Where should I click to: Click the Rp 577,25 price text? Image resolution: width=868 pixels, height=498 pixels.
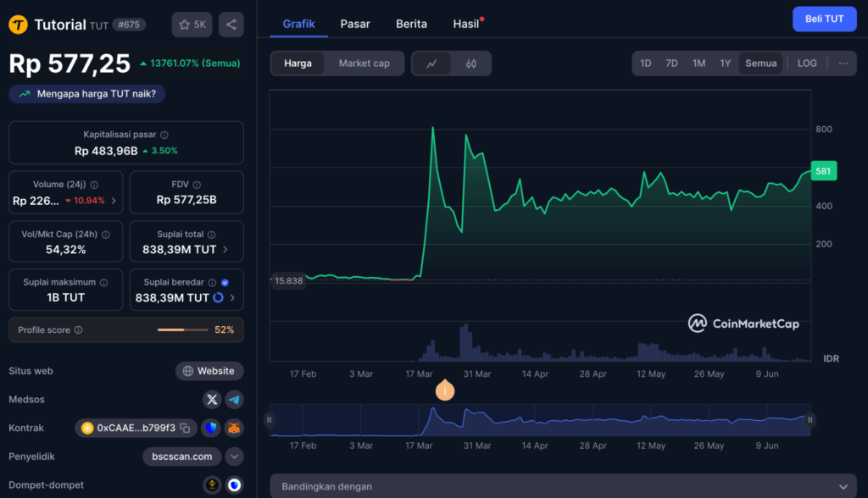[70, 64]
